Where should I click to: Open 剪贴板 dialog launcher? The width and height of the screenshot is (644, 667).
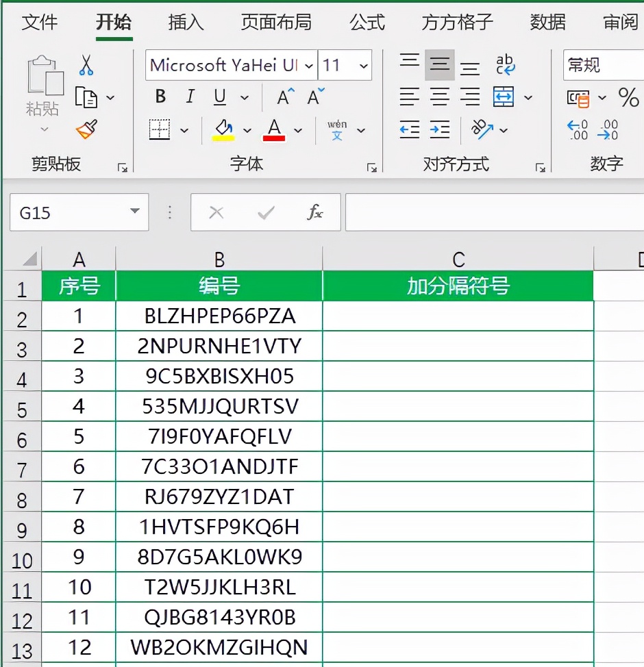point(123,168)
